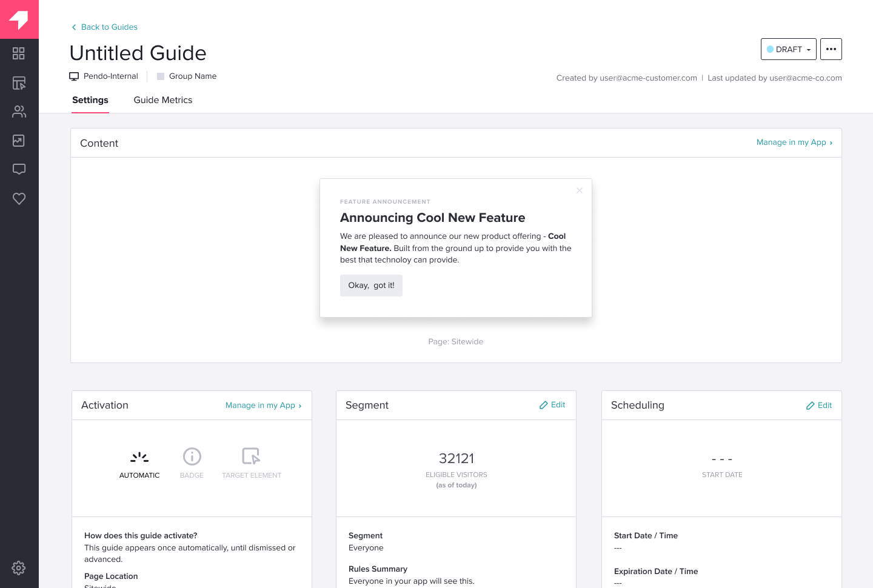Switch to the Guide Metrics tab
This screenshot has width=873, height=588.
(162, 100)
